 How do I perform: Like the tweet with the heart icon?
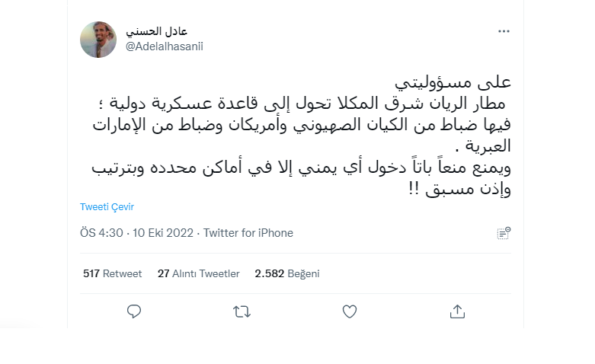pyautogui.click(x=350, y=311)
